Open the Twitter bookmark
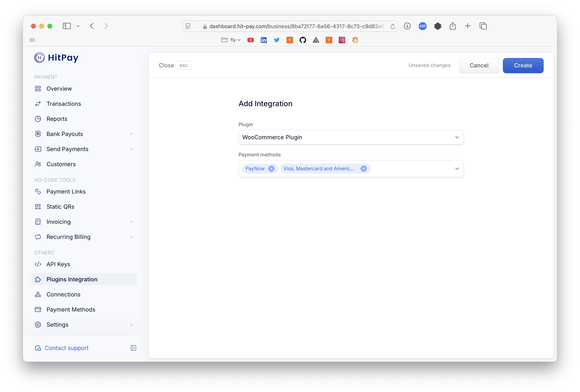This screenshot has width=580, height=392. 277,40
